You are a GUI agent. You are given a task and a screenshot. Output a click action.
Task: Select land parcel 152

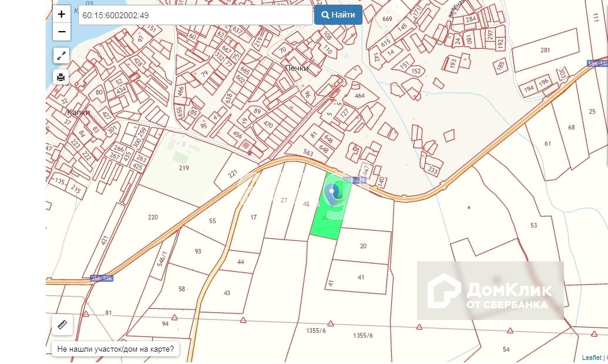point(416,71)
